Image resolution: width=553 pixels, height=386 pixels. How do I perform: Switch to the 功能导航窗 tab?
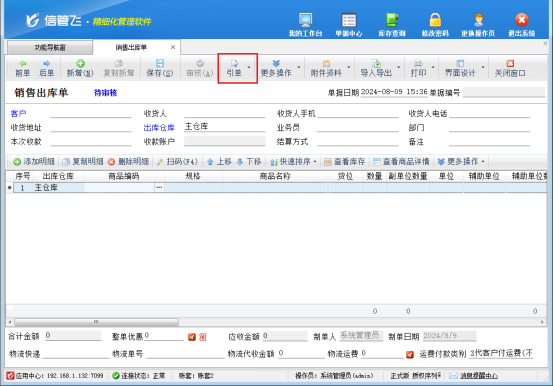click(50, 48)
